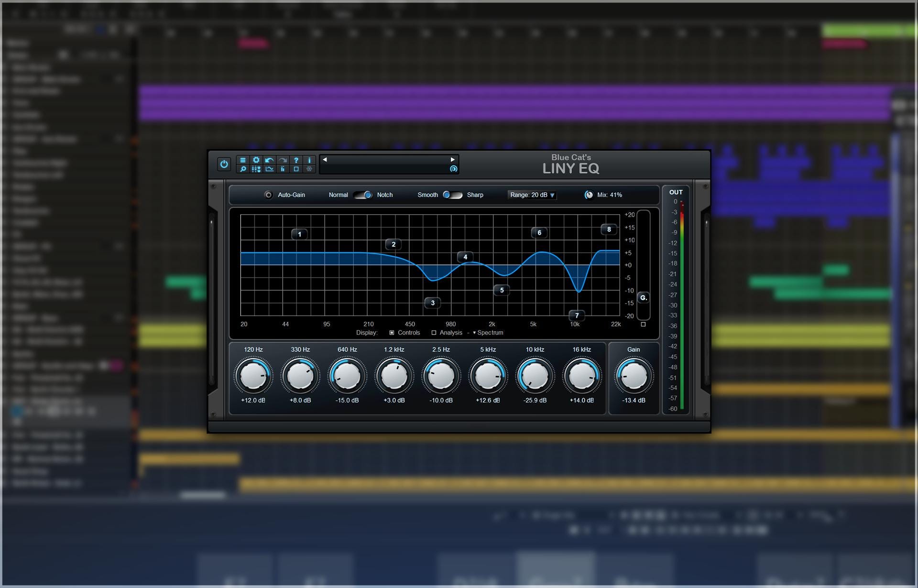Toggle the controls display icon

(x=256, y=169)
